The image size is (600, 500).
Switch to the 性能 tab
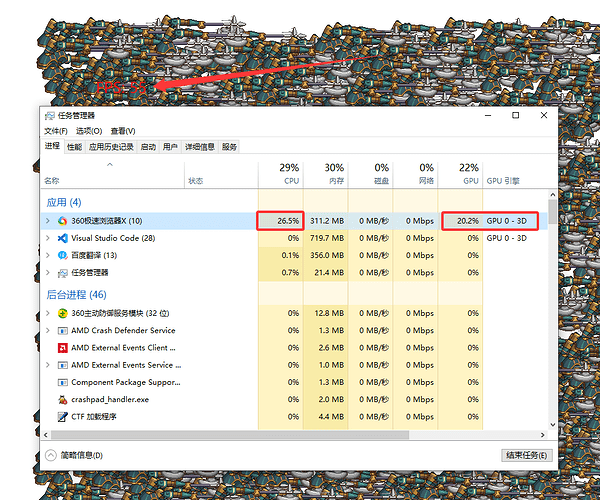pos(74,147)
